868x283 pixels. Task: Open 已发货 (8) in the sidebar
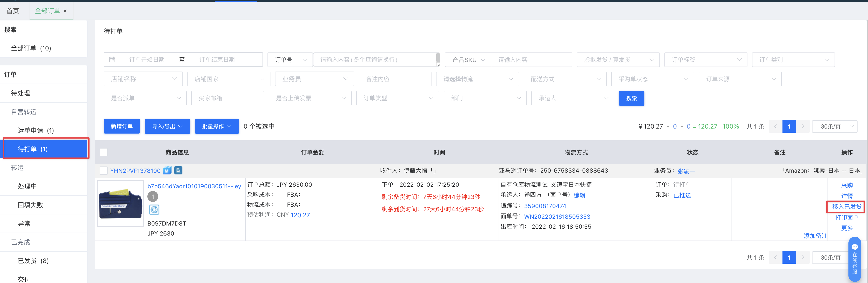coord(33,261)
